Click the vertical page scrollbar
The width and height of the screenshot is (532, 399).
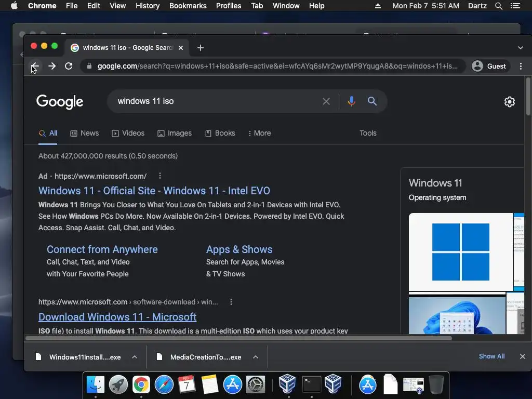click(x=528, y=97)
